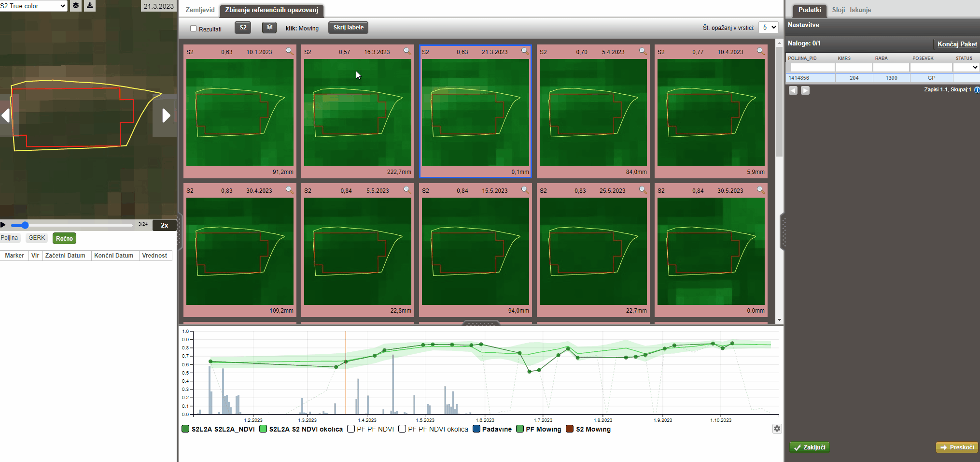Click the layers icon next to S2 button
This screenshot has width=980, height=462.
(269, 28)
